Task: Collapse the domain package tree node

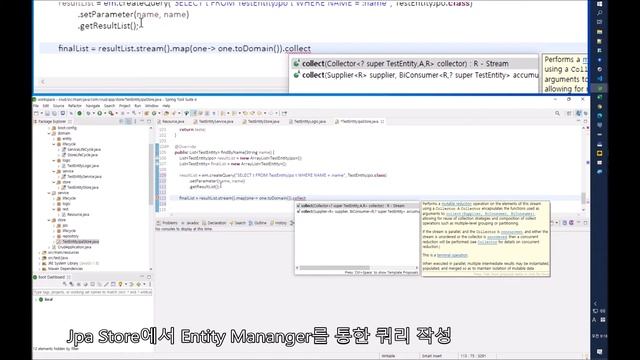Action: tap(49, 133)
